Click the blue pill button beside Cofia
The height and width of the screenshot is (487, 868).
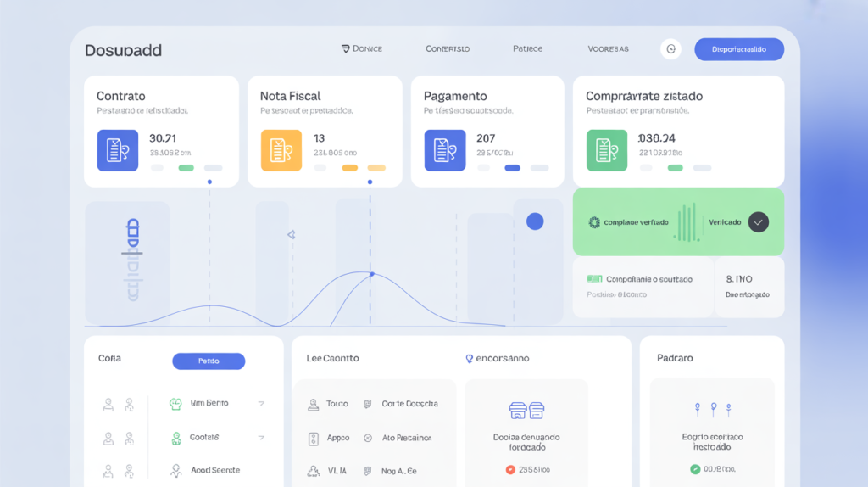[209, 361]
